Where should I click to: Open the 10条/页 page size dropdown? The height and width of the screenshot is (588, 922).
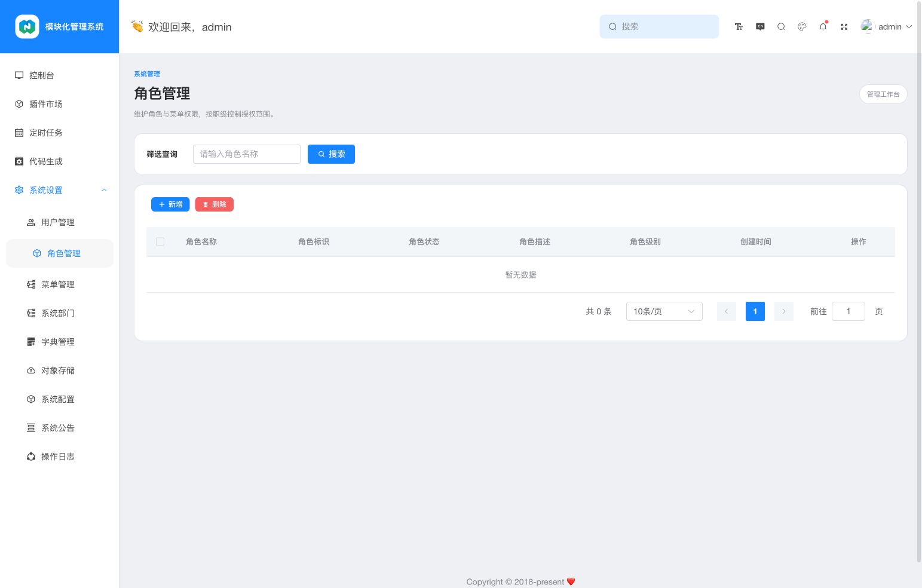[x=664, y=311]
